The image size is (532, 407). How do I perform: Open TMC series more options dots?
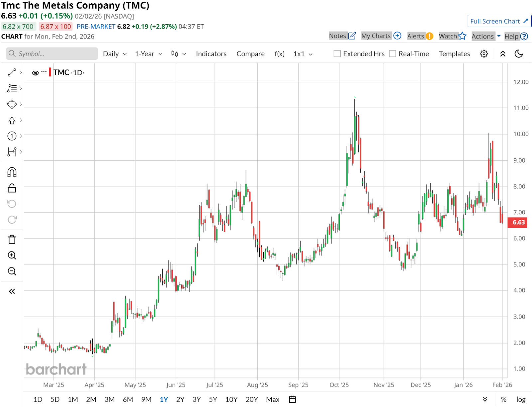[x=44, y=72]
